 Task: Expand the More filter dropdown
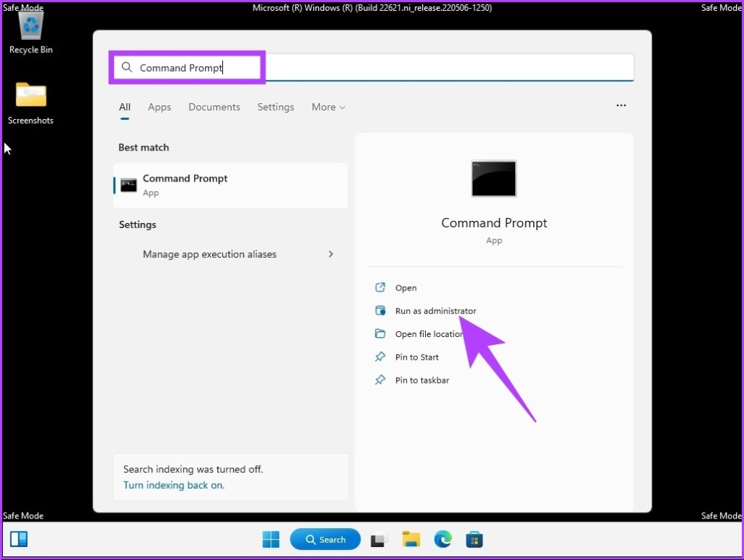[328, 107]
